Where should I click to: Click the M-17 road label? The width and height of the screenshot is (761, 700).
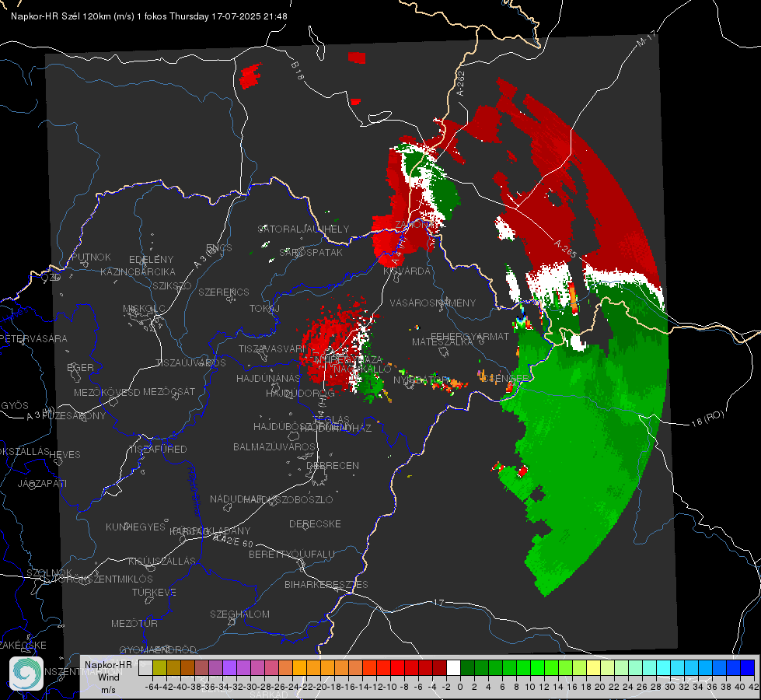[x=647, y=39]
